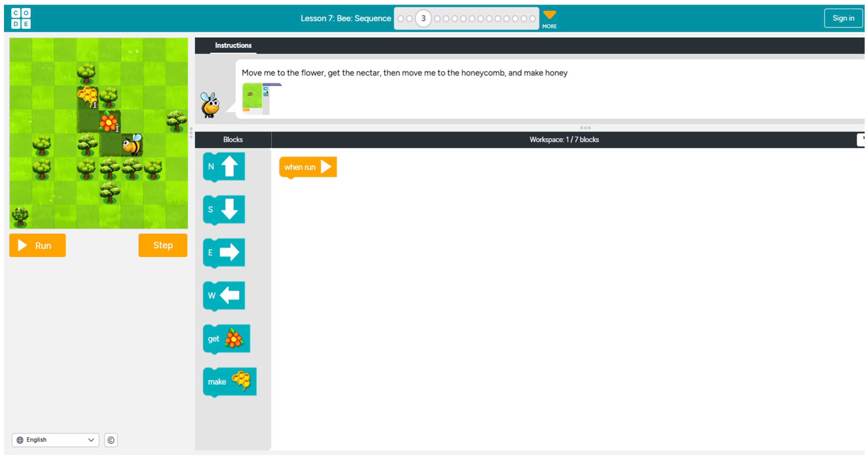Screen dimensions: 868x460
Task: Select the S move south block
Action: point(224,210)
